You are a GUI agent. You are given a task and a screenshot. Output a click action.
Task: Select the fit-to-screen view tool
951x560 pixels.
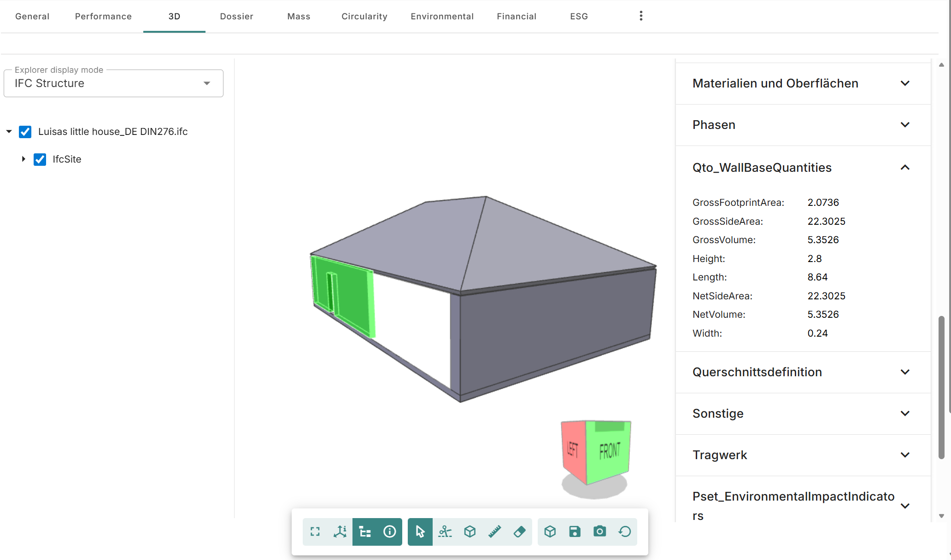point(315,531)
